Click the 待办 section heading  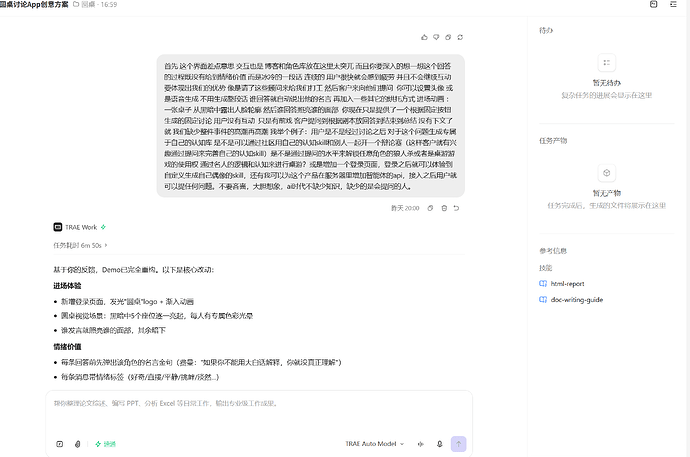pos(546,30)
